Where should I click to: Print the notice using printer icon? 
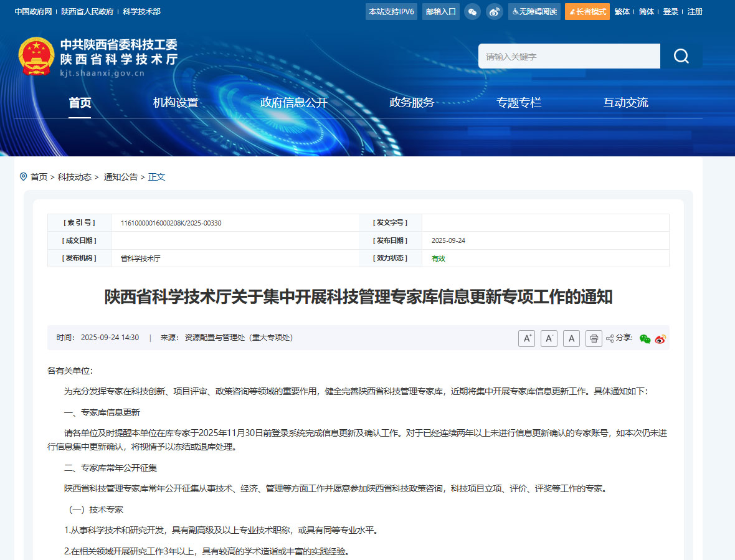(594, 338)
